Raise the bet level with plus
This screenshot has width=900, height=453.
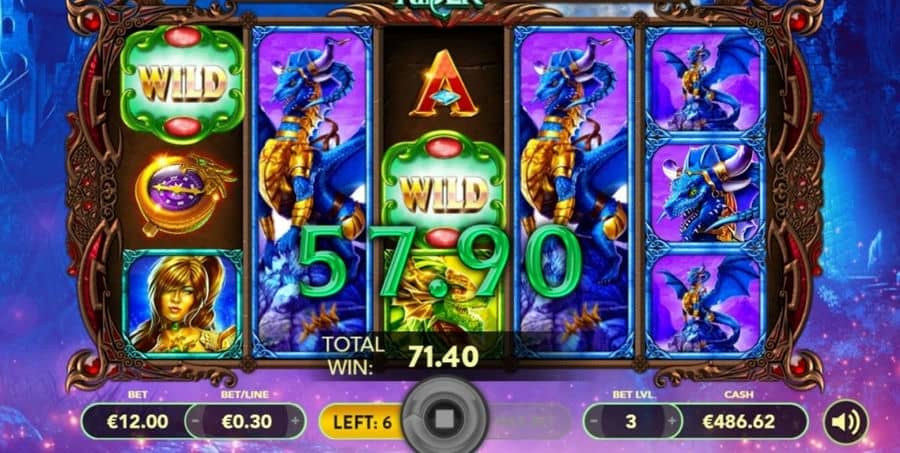(x=671, y=421)
